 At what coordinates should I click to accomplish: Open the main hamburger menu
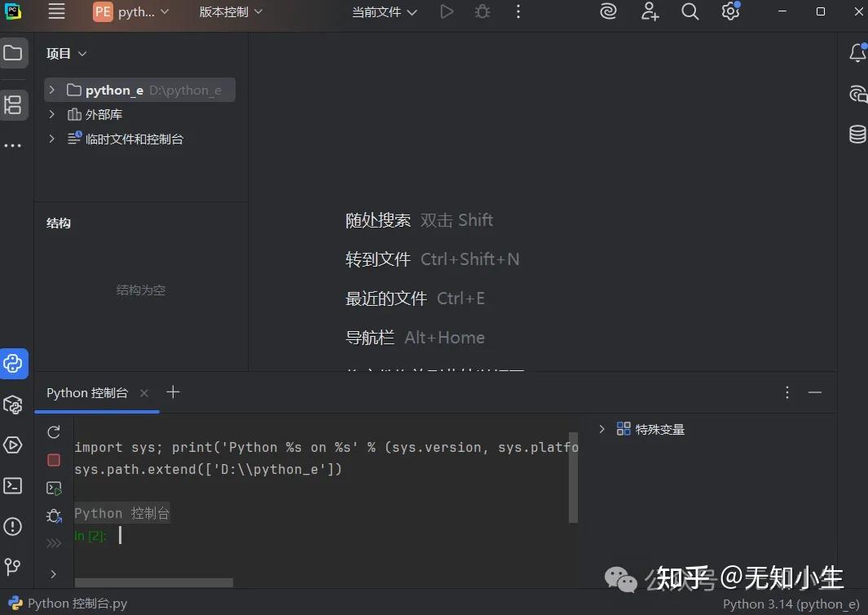pyautogui.click(x=55, y=12)
